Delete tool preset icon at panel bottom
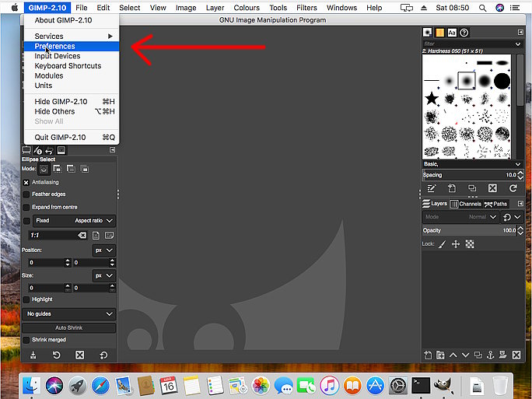 [80, 355]
